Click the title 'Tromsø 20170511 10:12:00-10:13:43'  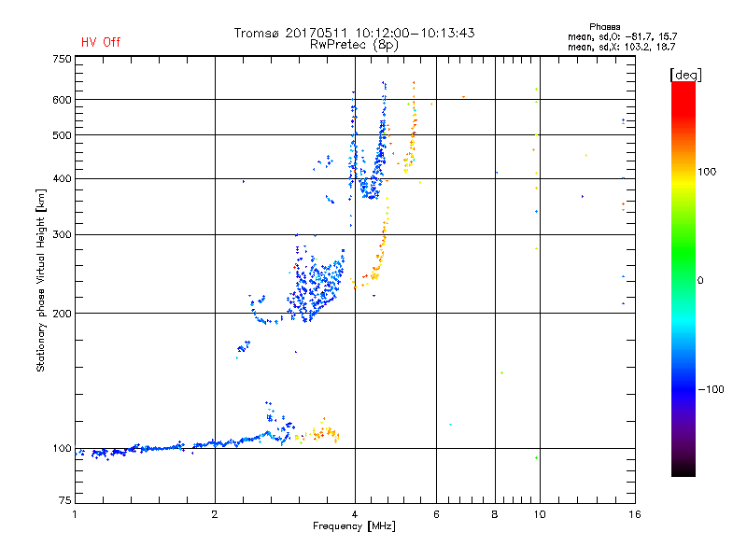(354, 33)
